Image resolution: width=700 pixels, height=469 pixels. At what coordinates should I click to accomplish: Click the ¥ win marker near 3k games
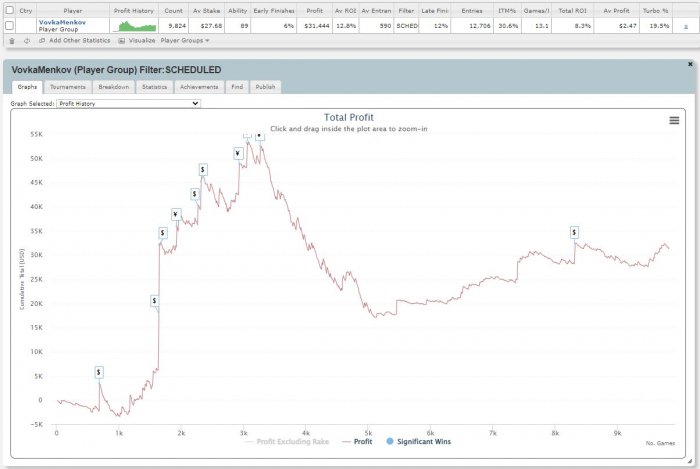pos(238,154)
